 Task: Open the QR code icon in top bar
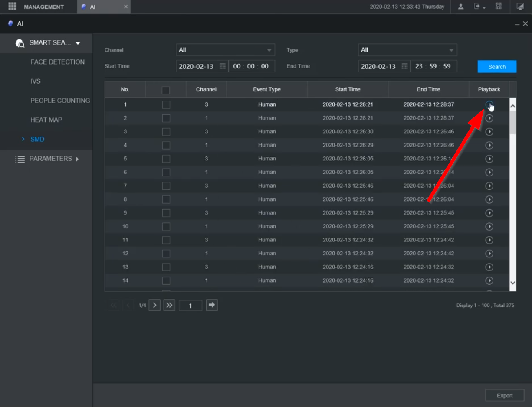[x=498, y=7]
